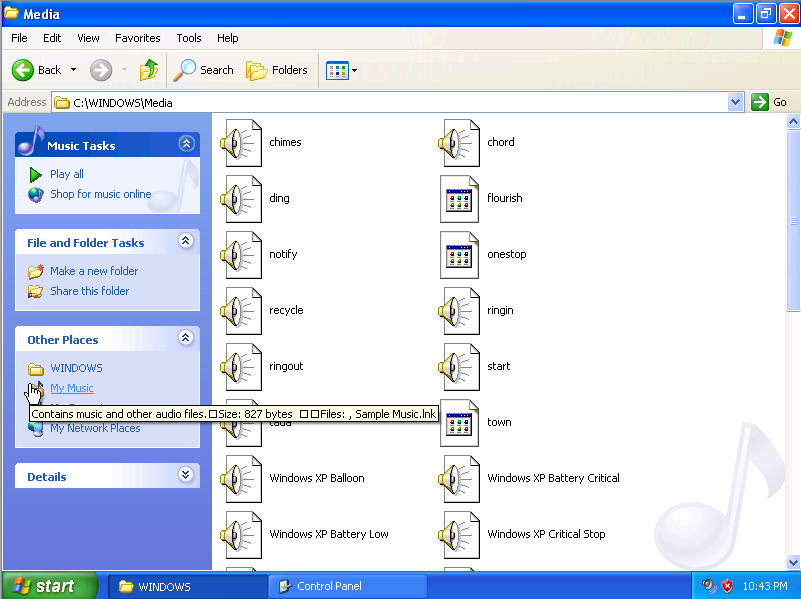Viewport: 801px width, 599px height.
Task: Click Shop for music online link
Action: [x=101, y=194]
